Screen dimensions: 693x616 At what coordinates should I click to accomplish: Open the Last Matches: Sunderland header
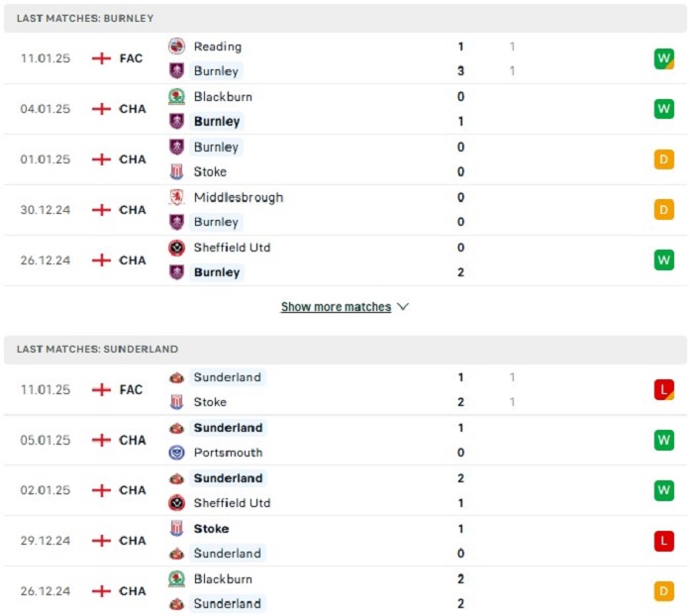[x=97, y=350]
